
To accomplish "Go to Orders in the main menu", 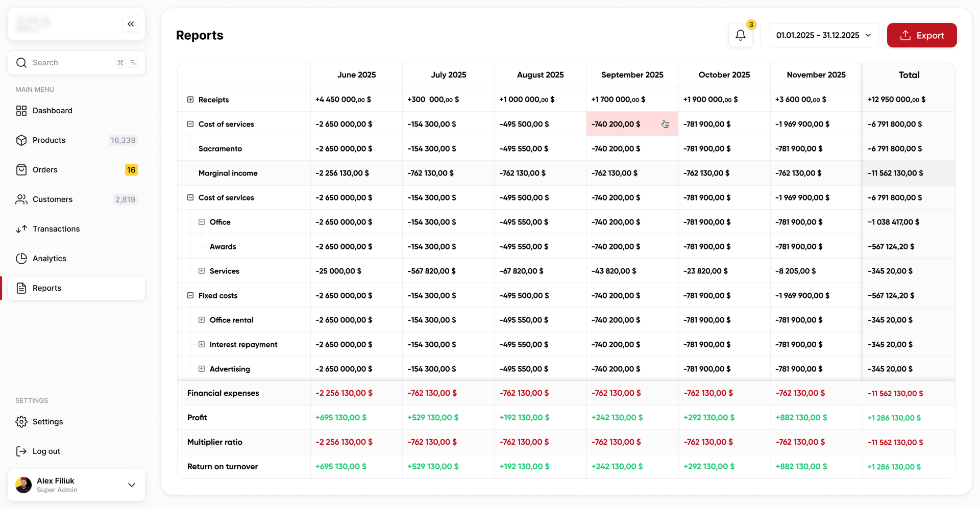I will tap(45, 170).
